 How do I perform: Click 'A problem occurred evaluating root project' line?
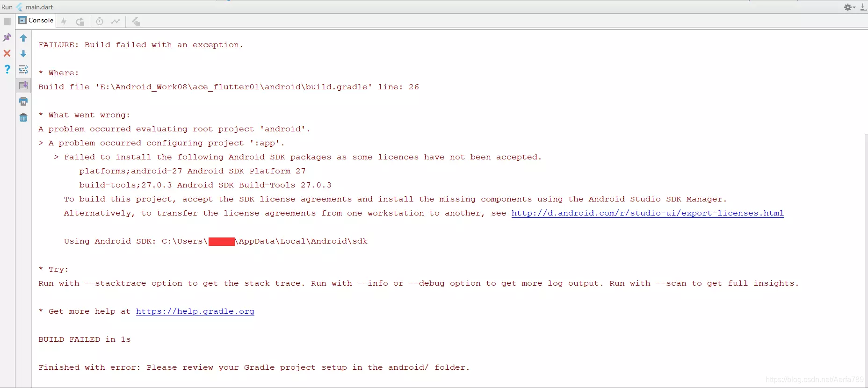pyautogui.click(x=174, y=129)
